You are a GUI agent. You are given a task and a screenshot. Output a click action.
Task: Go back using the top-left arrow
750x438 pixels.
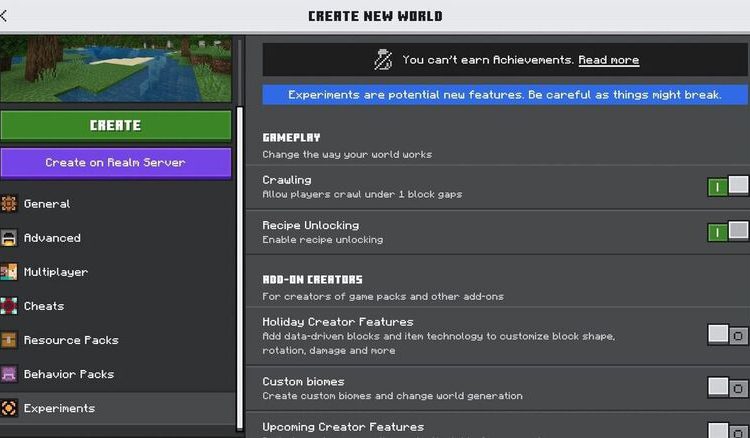5,16
